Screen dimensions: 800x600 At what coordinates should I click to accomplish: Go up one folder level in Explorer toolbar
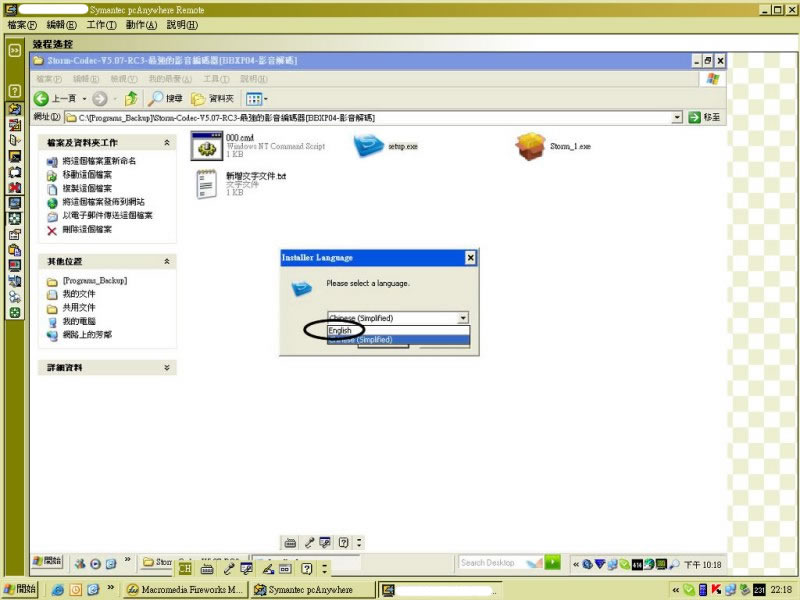(x=131, y=98)
